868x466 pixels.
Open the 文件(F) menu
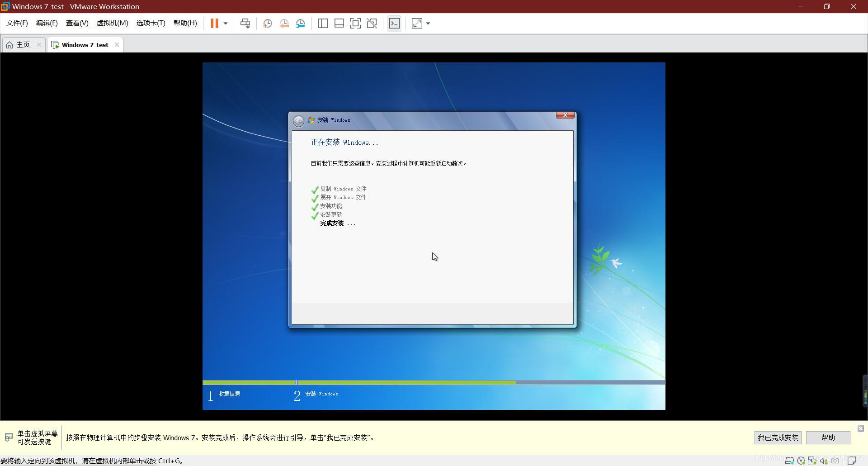17,23
